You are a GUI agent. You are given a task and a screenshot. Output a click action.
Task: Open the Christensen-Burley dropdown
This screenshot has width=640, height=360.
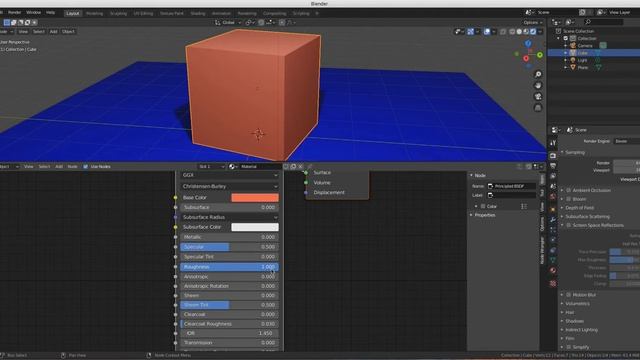click(230, 186)
